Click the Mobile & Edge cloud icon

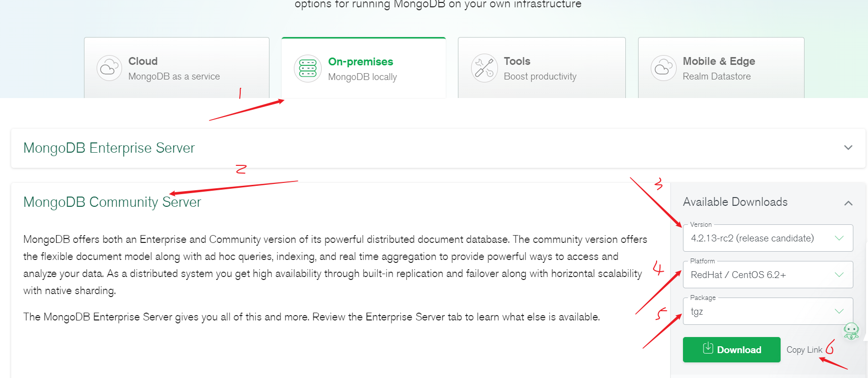pos(663,68)
